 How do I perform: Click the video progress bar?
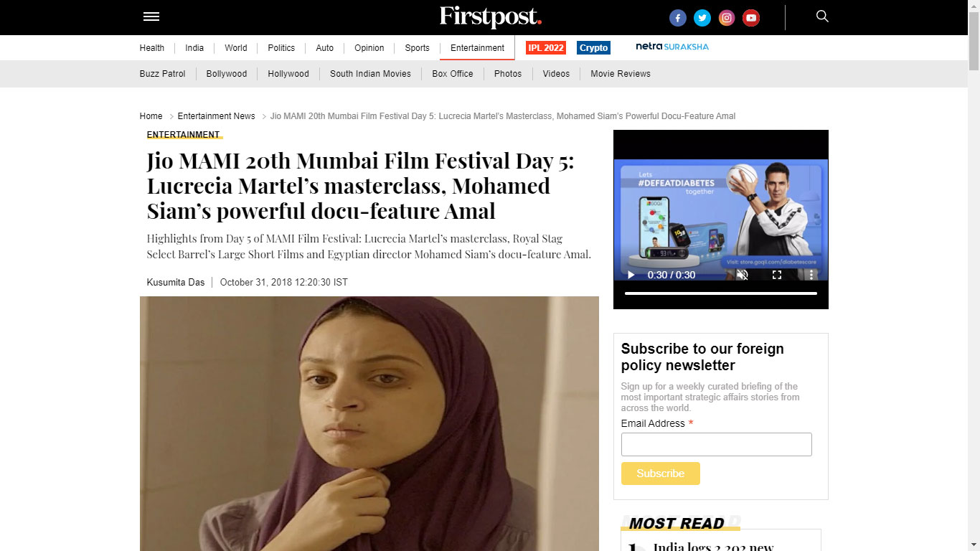(x=721, y=293)
